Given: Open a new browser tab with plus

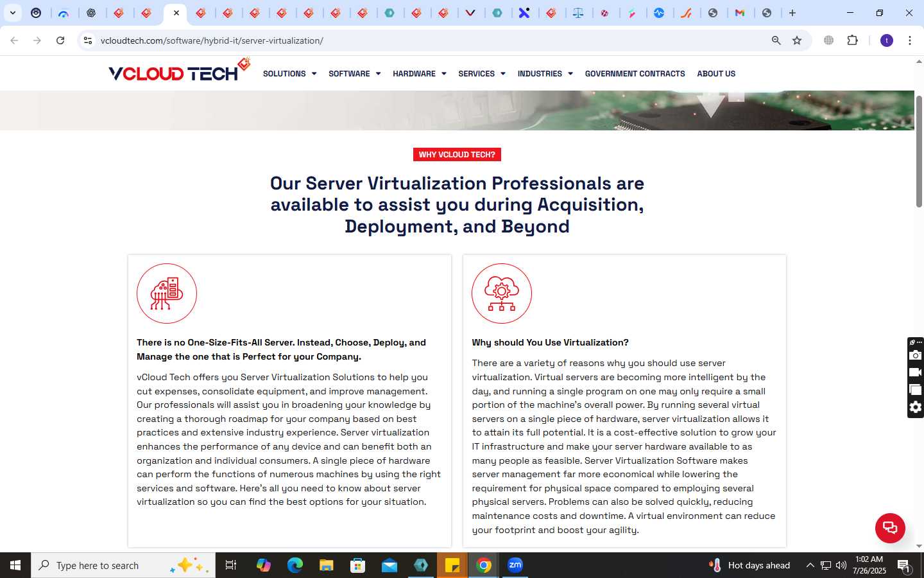Looking at the screenshot, I should [x=792, y=13].
